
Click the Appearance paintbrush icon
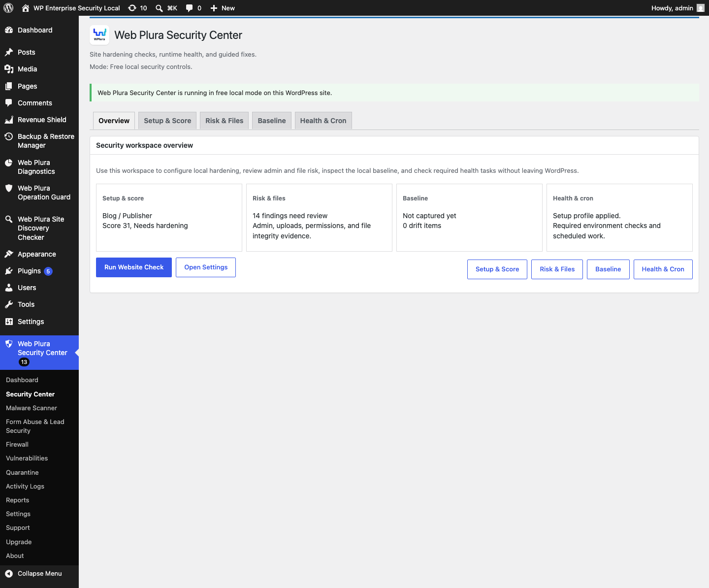(9, 254)
